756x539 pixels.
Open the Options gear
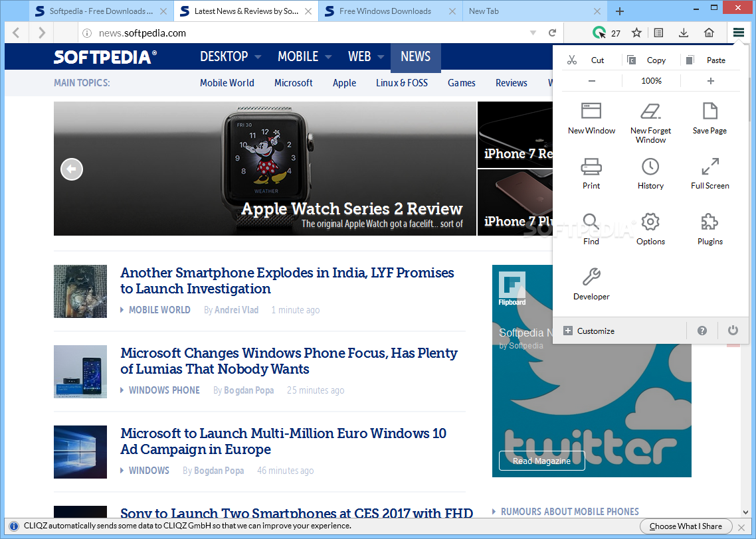[x=650, y=229]
